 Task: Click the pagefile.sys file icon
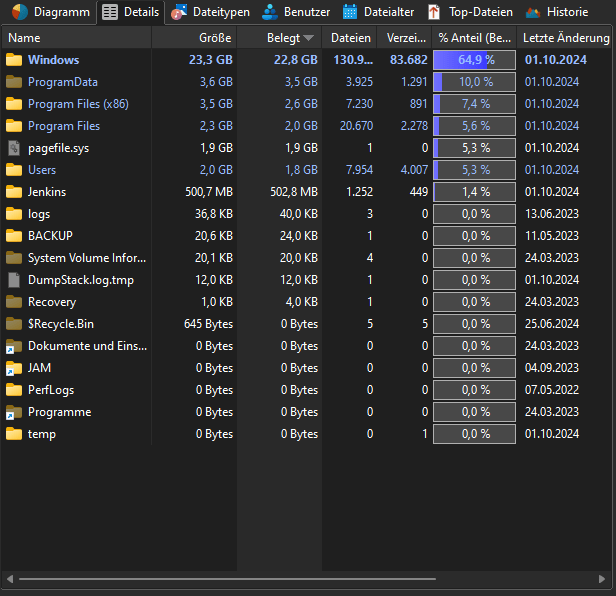click(14, 148)
